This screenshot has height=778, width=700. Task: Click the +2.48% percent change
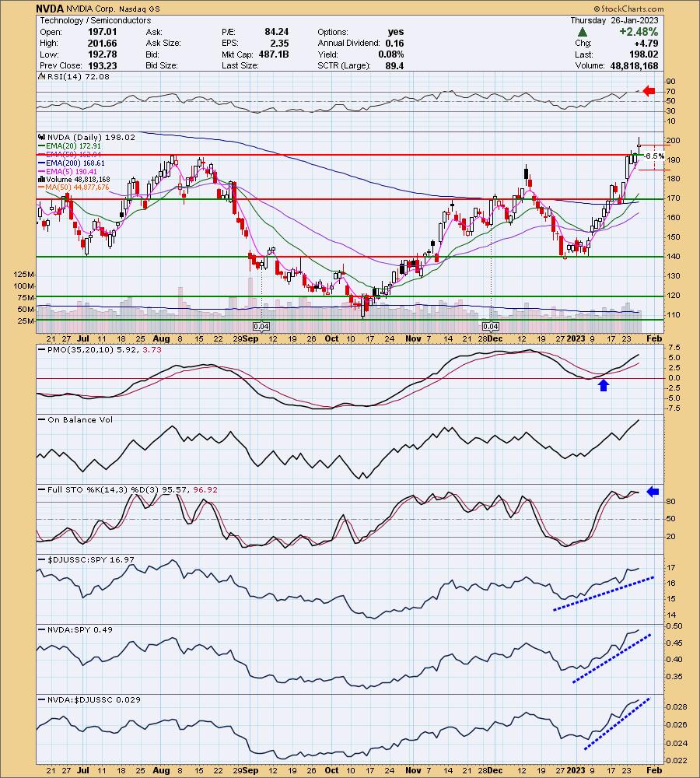pos(638,32)
